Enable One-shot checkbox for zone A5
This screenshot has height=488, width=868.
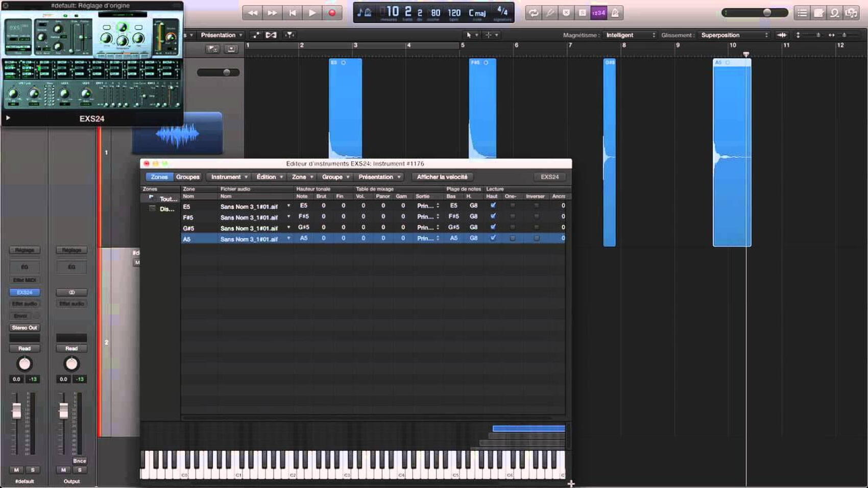[x=512, y=238]
